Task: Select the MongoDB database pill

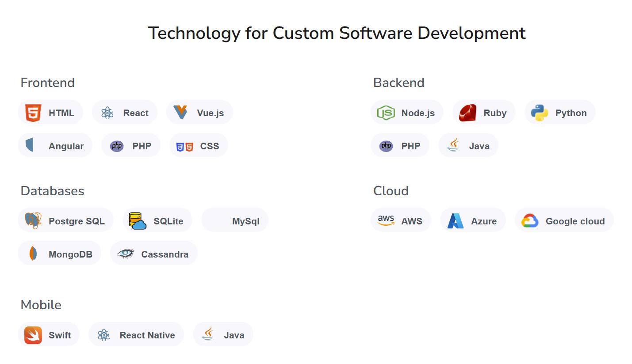Action: tap(60, 254)
